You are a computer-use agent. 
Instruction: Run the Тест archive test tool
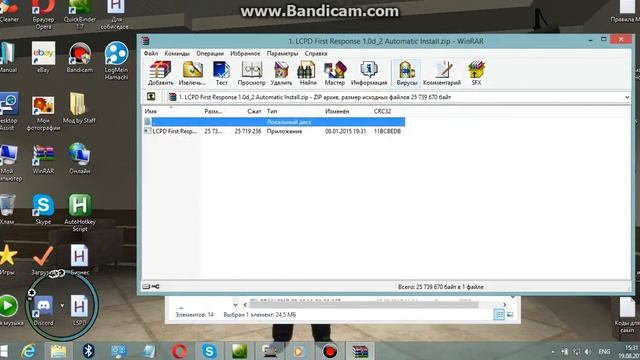coord(221,73)
